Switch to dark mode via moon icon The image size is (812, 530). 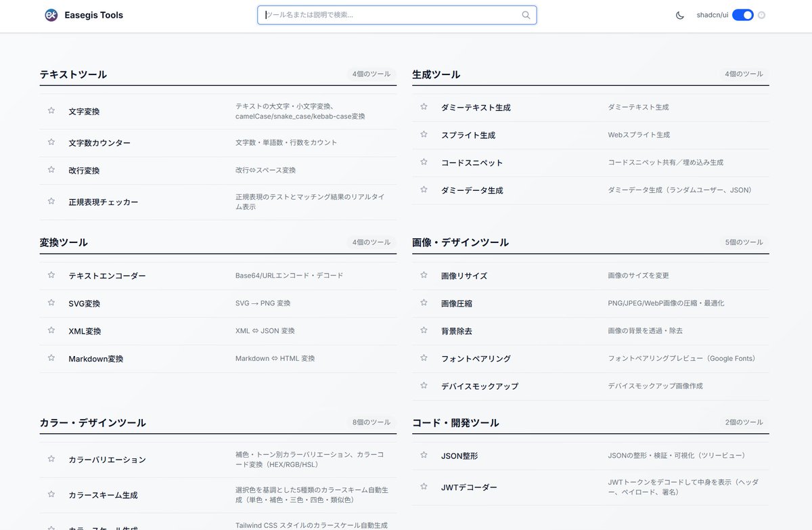click(680, 15)
